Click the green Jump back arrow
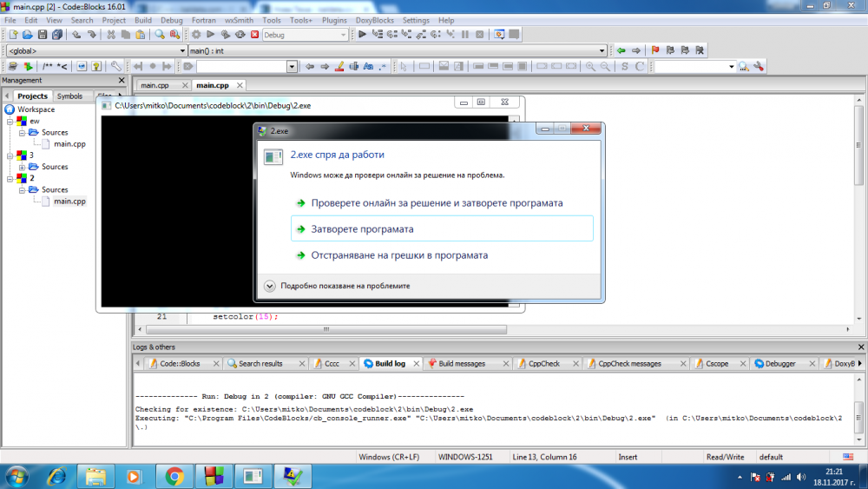The image size is (868, 489). (x=621, y=50)
